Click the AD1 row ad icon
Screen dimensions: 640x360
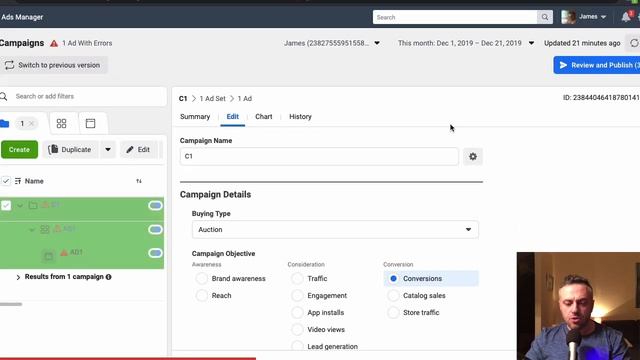(49, 256)
